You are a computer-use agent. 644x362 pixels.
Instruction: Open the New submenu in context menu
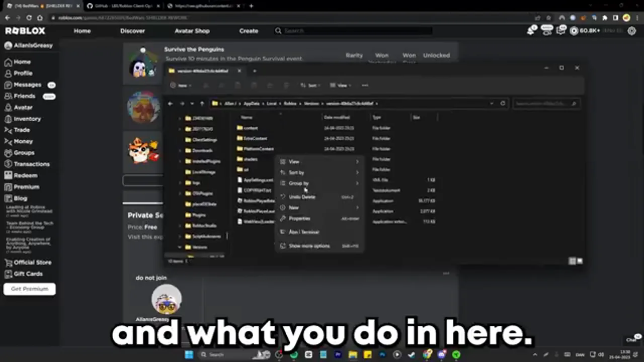[319, 207]
